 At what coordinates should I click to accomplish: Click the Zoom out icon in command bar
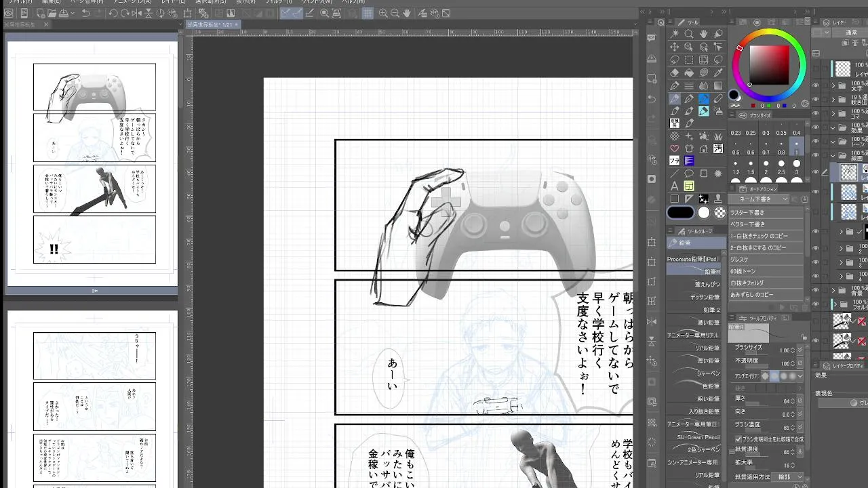click(x=395, y=14)
